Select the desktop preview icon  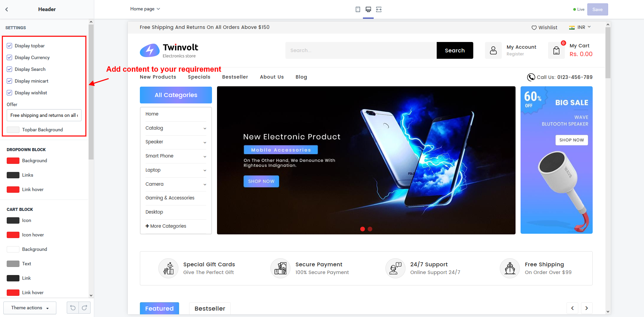point(368,9)
